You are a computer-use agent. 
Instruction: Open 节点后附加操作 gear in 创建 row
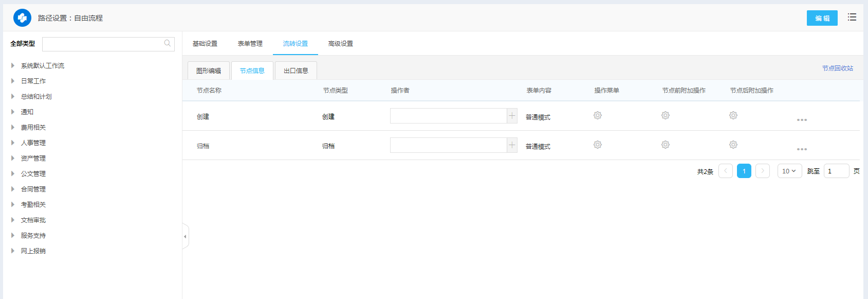coord(733,116)
